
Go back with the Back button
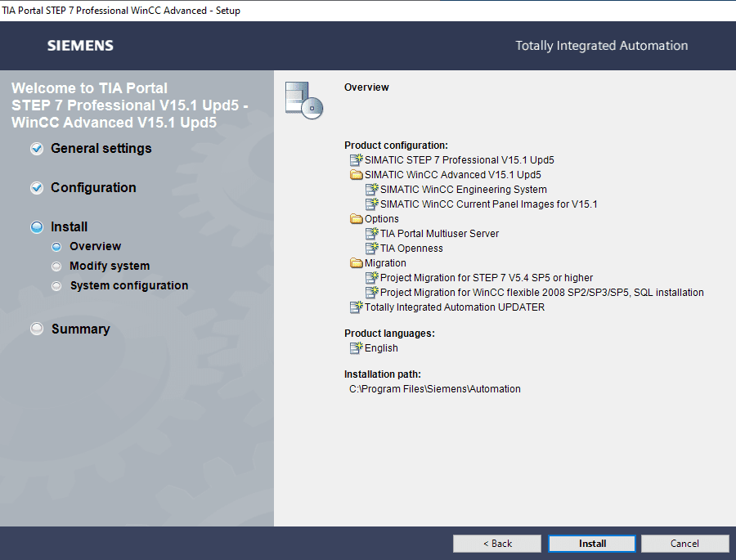(x=497, y=543)
